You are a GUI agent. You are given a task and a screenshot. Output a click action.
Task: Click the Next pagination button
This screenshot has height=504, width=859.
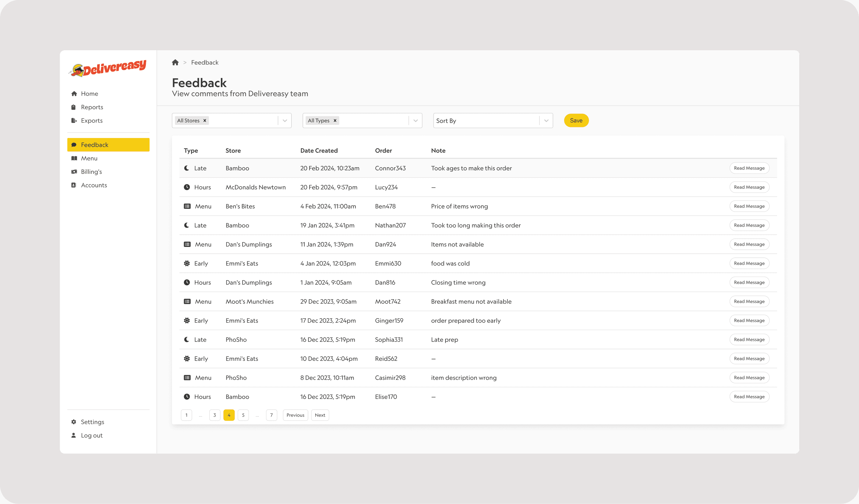(320, 415)
